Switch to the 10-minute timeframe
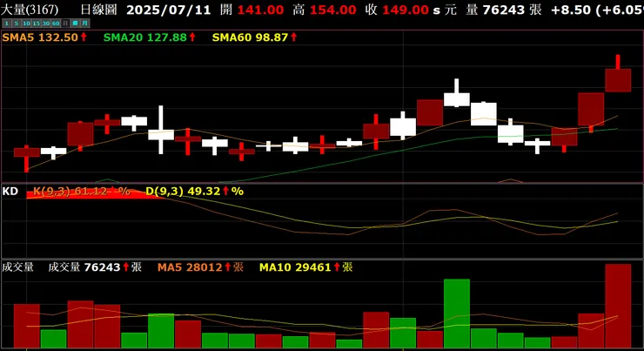The height and width of the screenshot is (351, 644). [x=26, y=24]
